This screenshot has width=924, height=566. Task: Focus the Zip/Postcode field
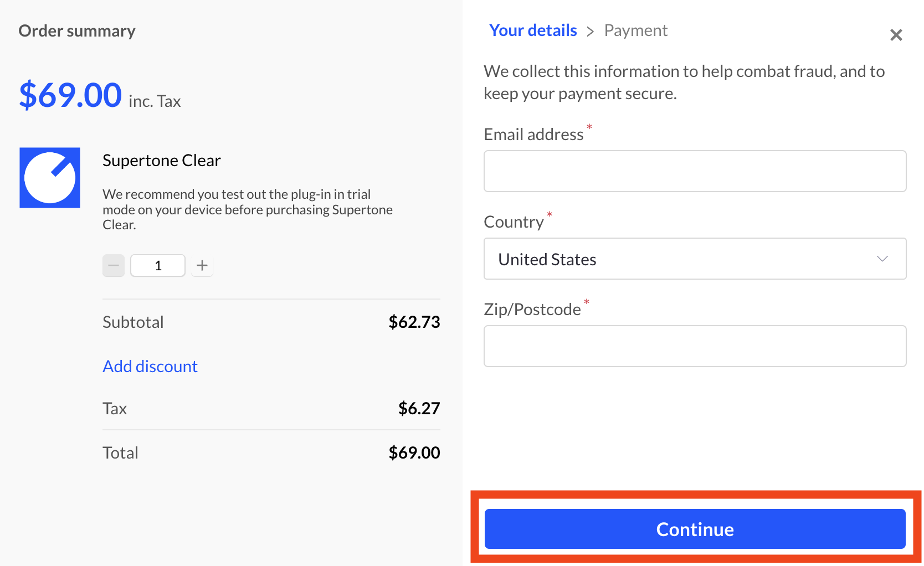[695, 346]
